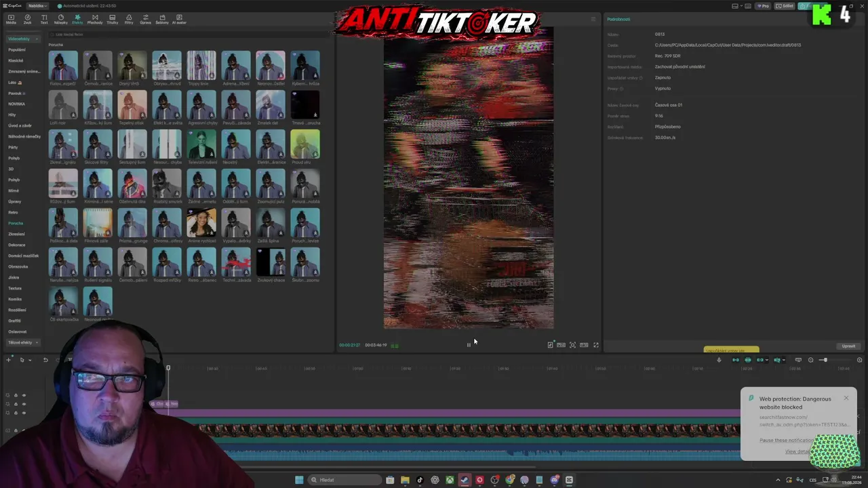Select the Trippy linie effect thumbnail
Image resolution: width=868 pixels, height=488 pixels.
201,65
